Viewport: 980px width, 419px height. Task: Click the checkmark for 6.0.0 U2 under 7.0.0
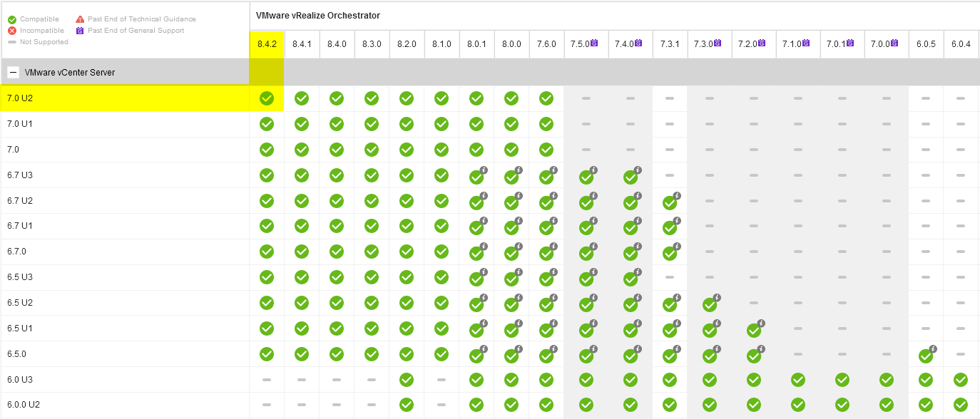click(x=887, y=405)
